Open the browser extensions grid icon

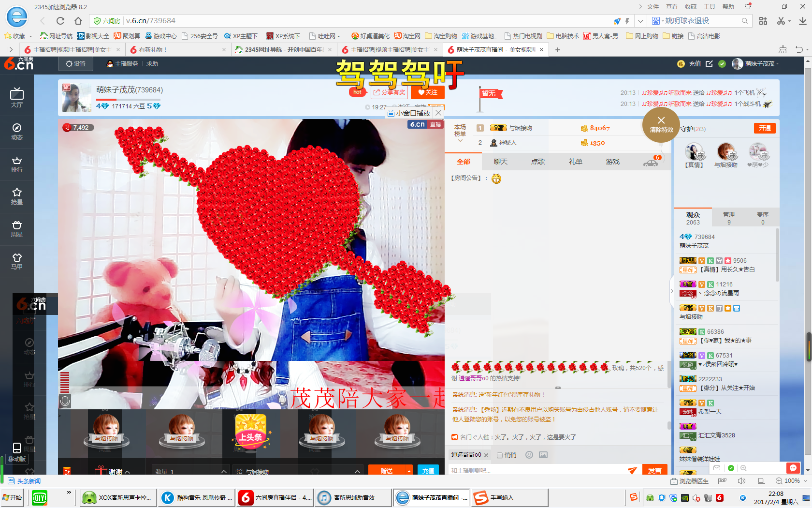pos(763,21)
